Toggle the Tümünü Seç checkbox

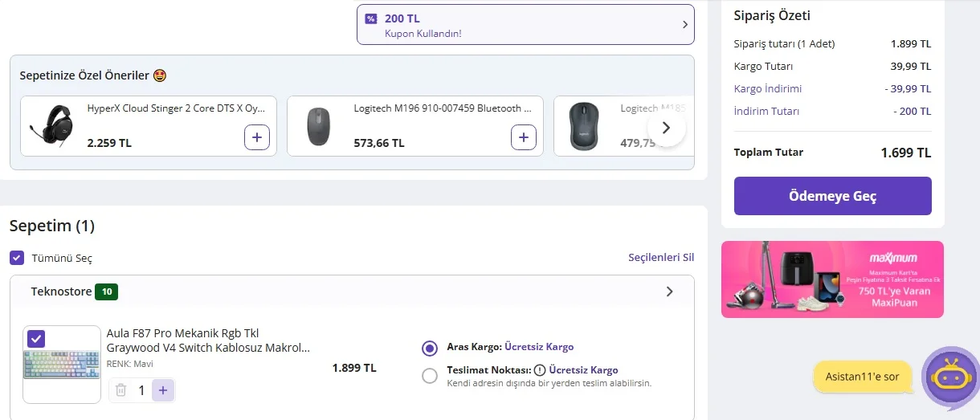(17, 258)
